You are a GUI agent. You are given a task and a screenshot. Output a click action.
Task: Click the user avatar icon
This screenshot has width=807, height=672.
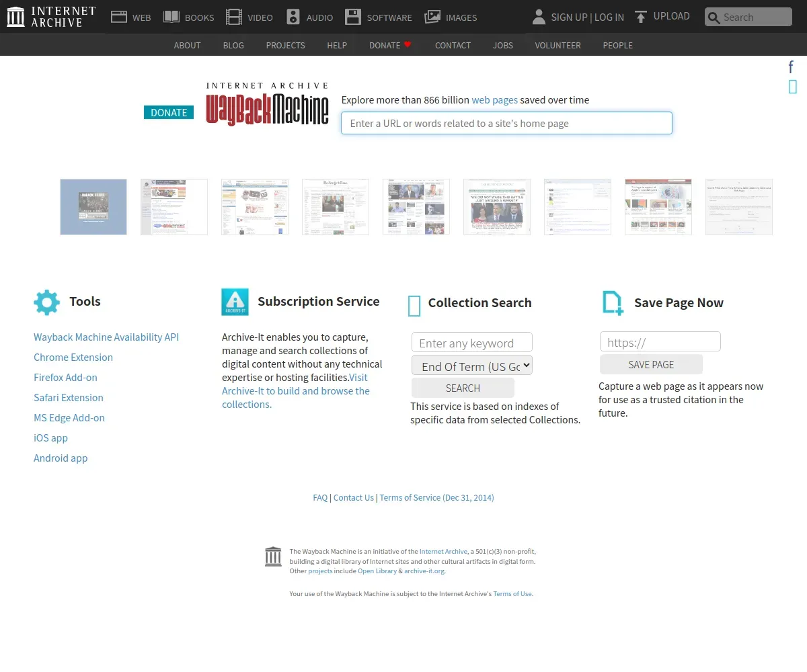click(539, 17)
